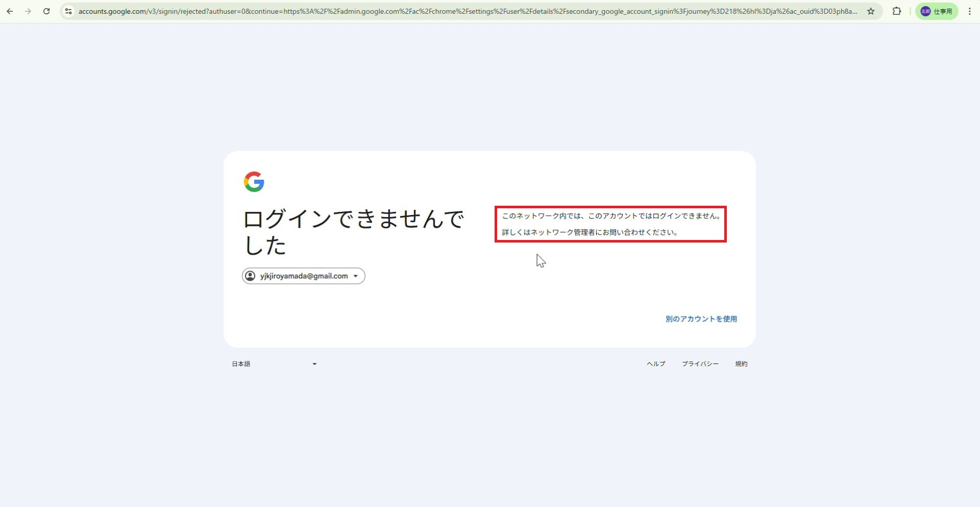
Task: Open the プライバシー footer link
Action: [700, 364]
